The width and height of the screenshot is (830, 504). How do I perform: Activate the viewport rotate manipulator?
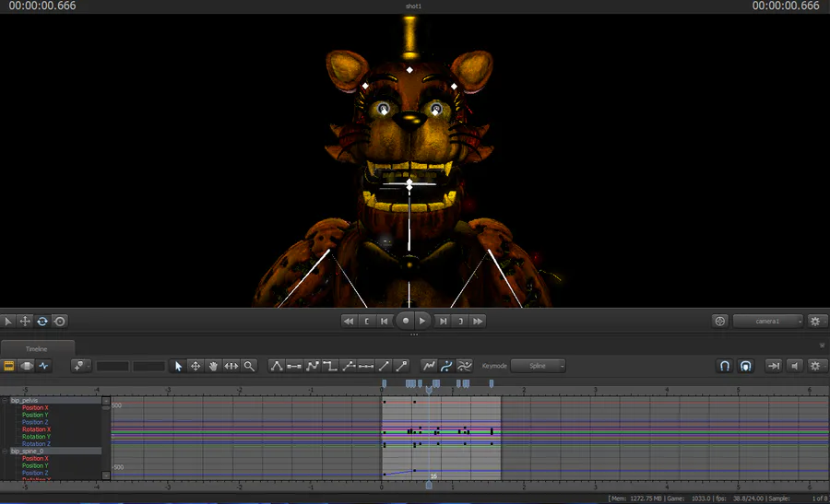pos(42,321)
